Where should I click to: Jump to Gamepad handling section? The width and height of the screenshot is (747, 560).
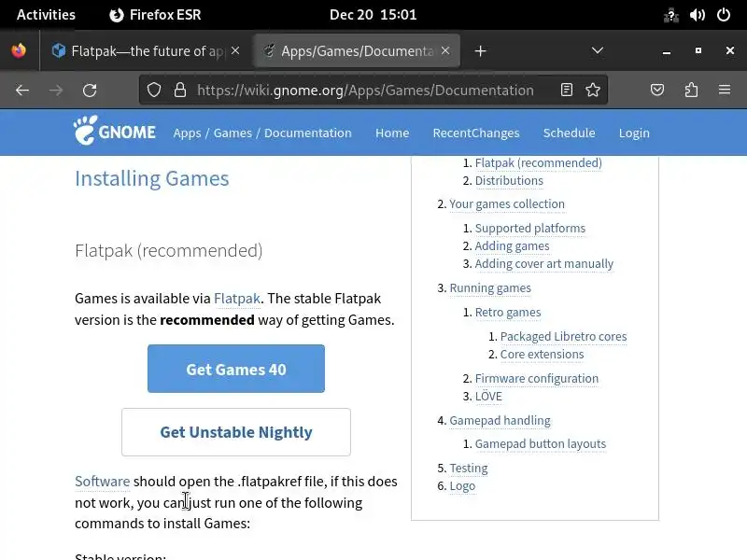point(500,421)
